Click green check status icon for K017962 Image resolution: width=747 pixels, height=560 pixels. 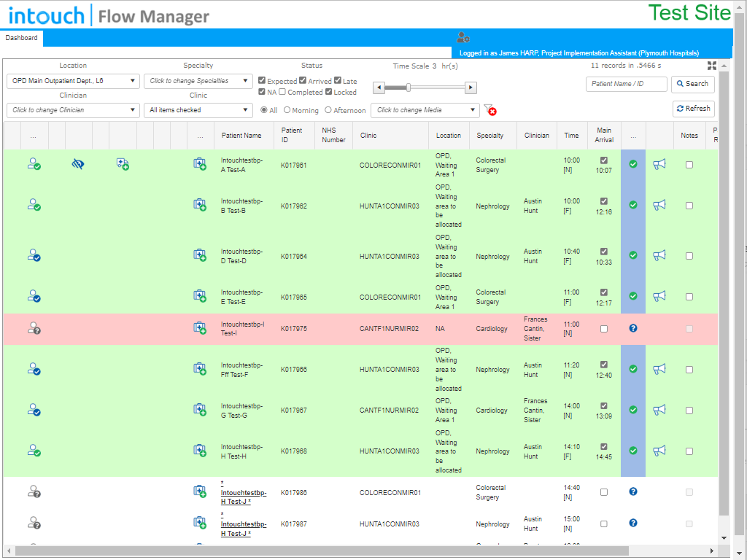[633, 205]
